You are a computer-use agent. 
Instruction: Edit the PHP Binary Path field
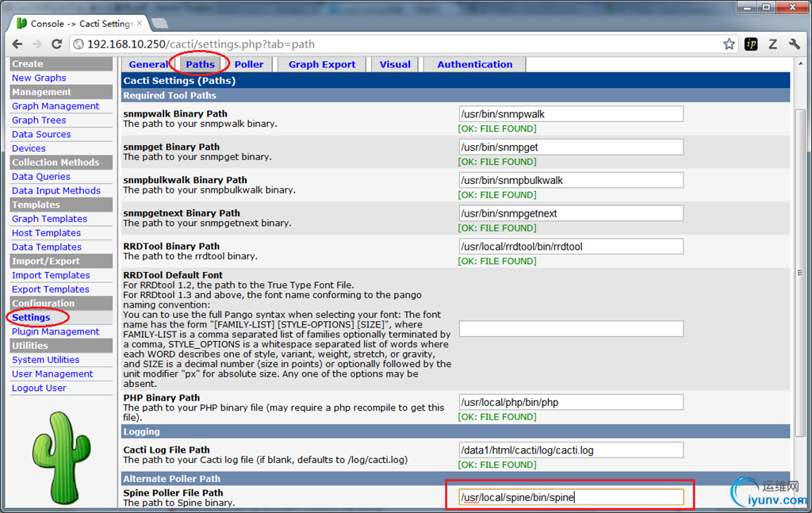(x=571, y=402)
